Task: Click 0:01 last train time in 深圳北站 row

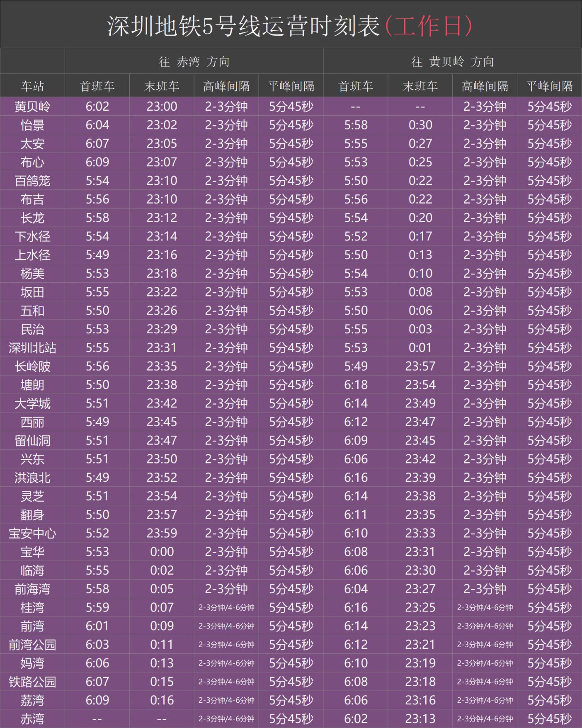Action: [x=420, y=348]
